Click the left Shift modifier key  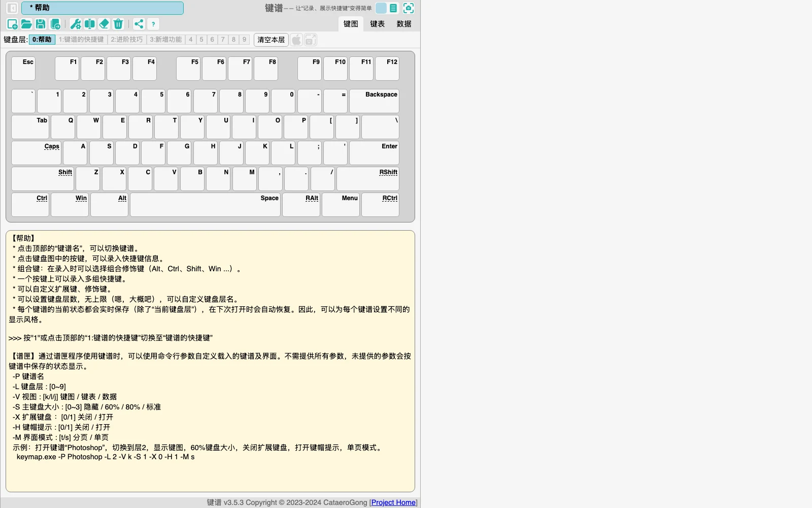click(43, 179)
